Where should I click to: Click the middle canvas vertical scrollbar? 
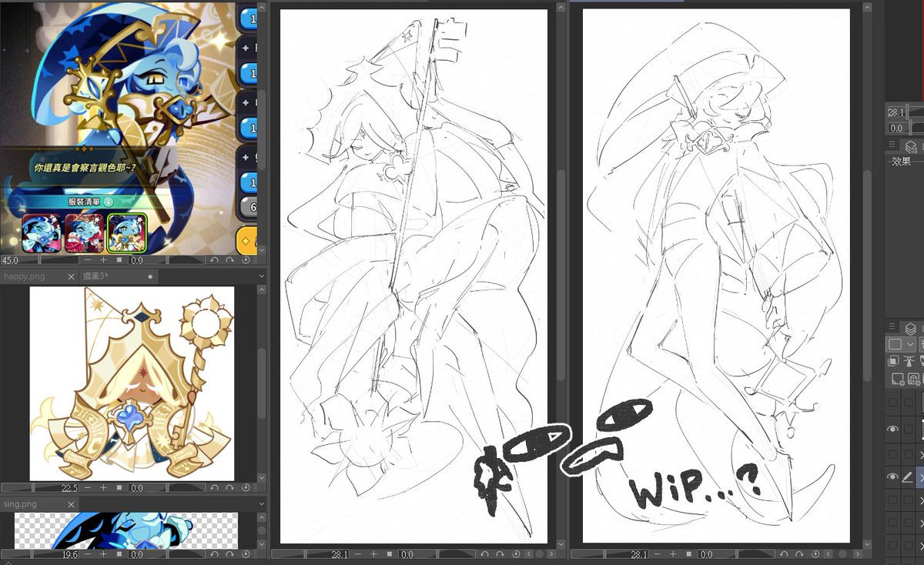pyautogui.click(x=561, y=275)
